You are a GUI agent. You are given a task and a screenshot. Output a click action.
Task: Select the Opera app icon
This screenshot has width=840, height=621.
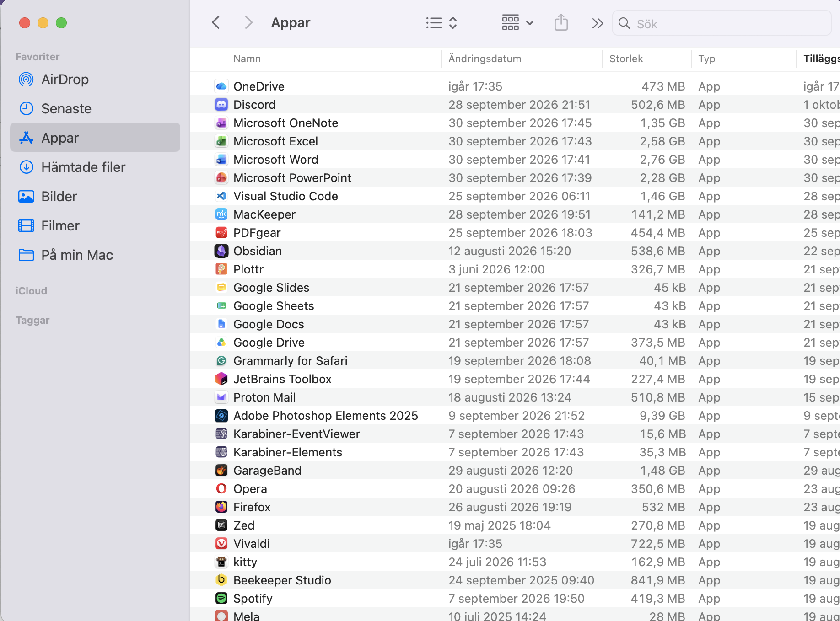click(221, 488)
